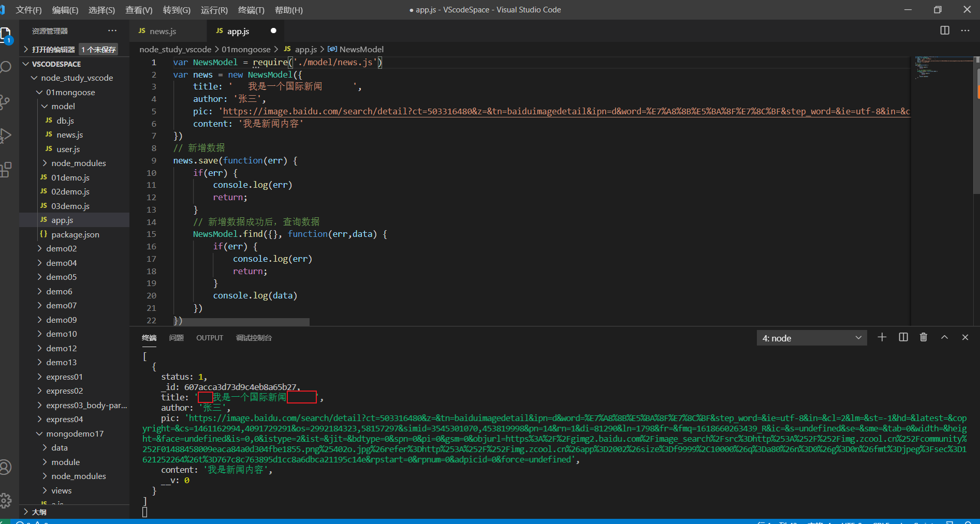The height and width of the screenshot is (524, 980).
Task: Expand the express03_body-par... folder
Action: coord(75,405)
